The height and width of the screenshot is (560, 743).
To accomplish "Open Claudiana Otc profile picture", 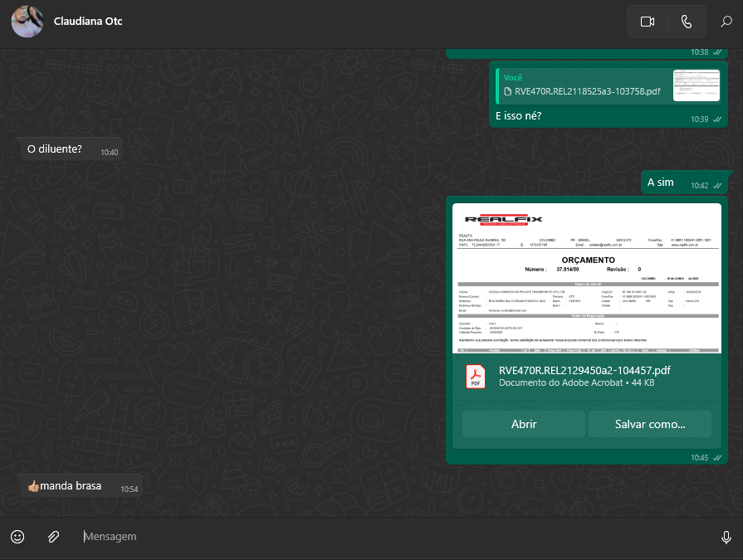I will point(27,22).
